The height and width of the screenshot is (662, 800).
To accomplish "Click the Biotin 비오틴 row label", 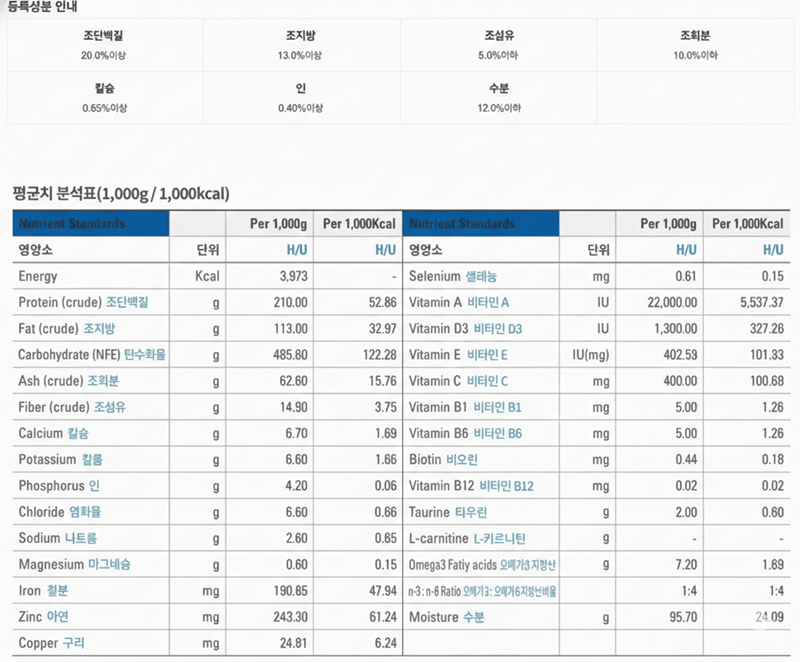I will 443,459.
